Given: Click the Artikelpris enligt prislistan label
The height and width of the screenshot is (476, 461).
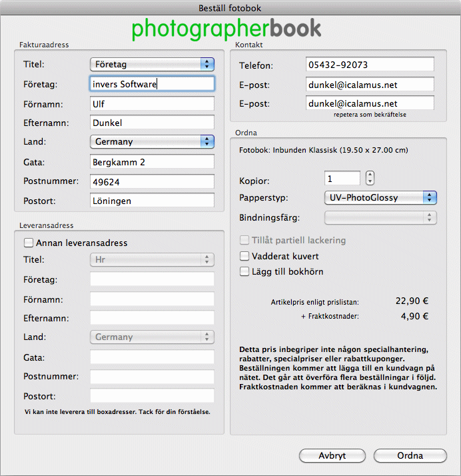Looking at the screenshot, I should tap(315, 303).
